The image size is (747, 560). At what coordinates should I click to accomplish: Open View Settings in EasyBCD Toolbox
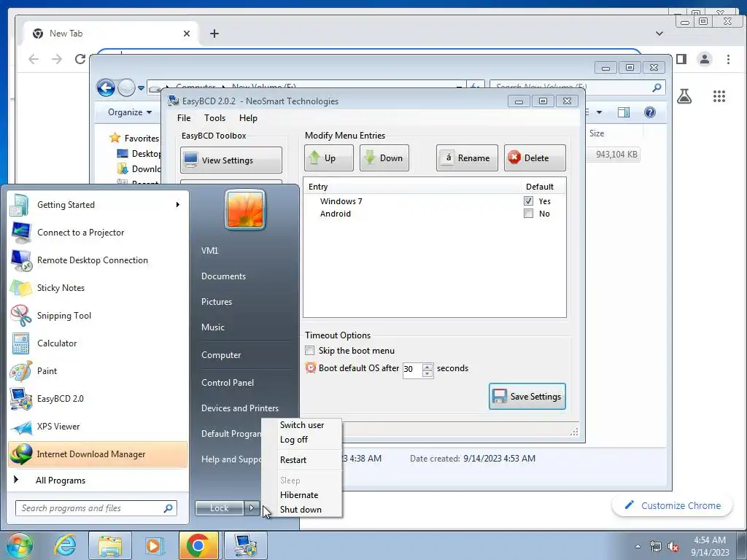(231, 160)
